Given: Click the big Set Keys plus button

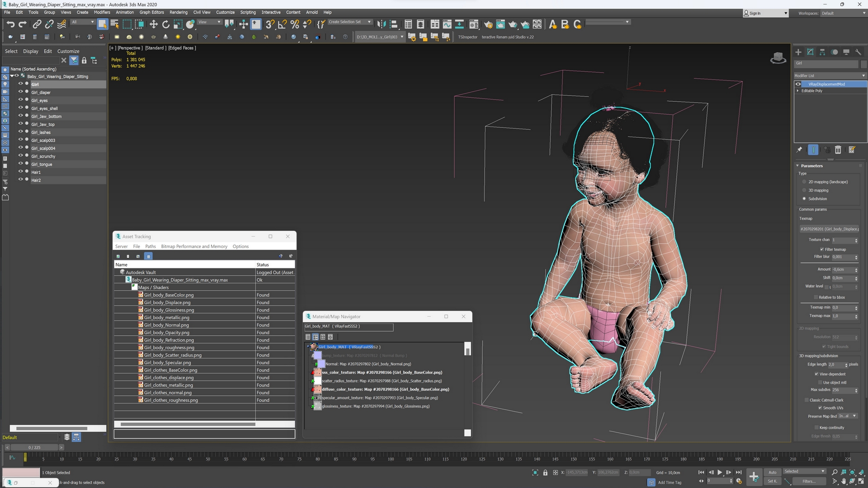Looking at the screenshot, I should tap(754, 477).
